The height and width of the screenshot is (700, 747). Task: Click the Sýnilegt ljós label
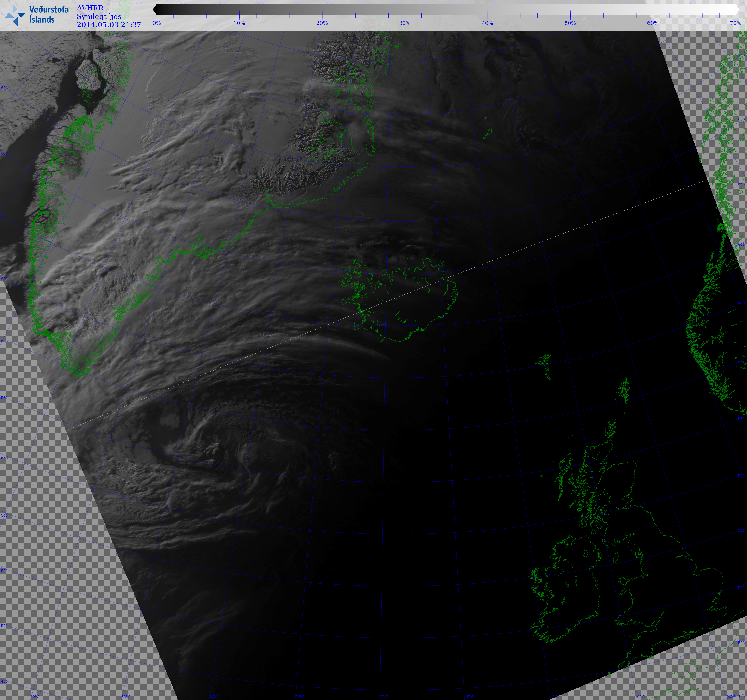pos(99,17)
